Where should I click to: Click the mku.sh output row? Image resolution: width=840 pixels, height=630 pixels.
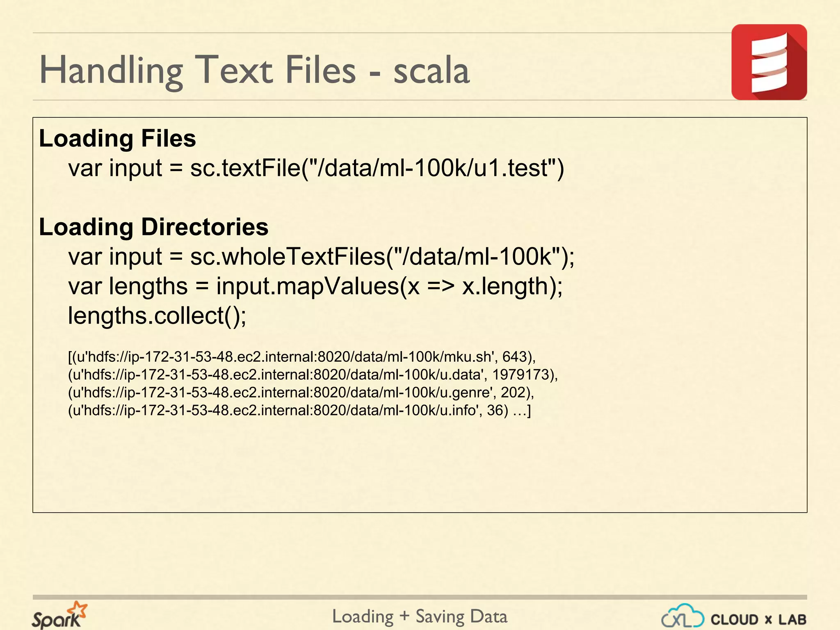click(x=302, y=357)
